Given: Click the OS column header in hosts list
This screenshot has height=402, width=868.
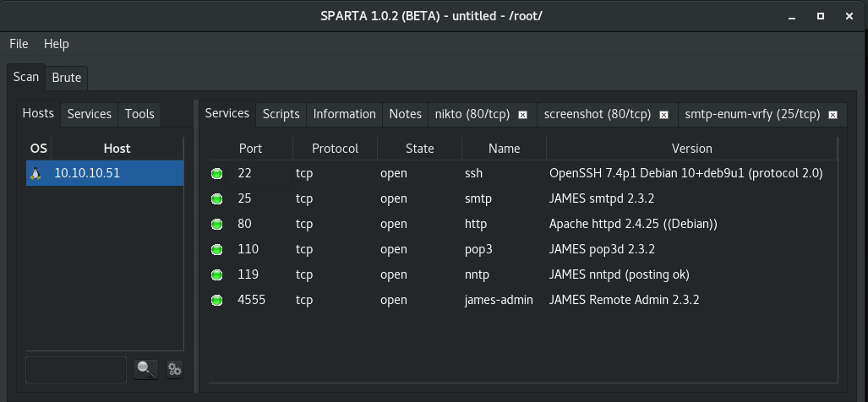Looking at the screenshot, I should (39, 149).
